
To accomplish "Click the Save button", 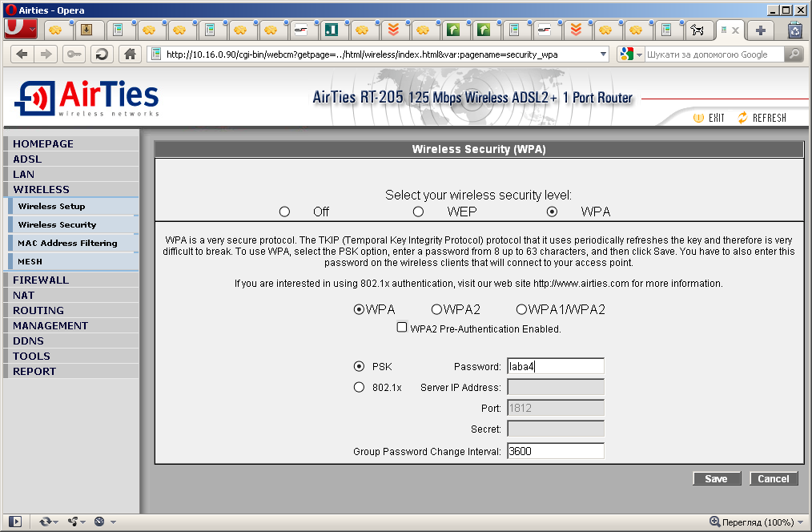I will [717, 478].
